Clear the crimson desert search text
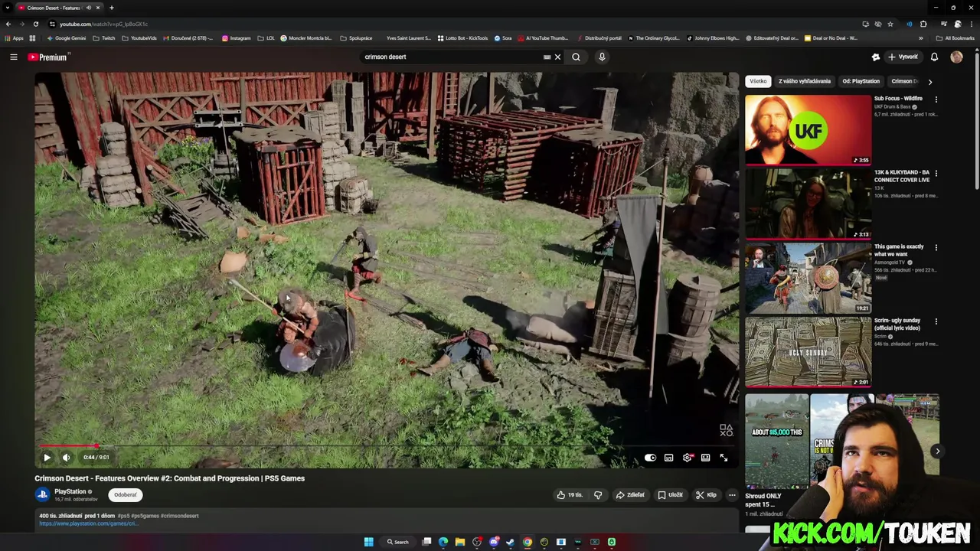The image size is (980, 551). pos(557,57)
